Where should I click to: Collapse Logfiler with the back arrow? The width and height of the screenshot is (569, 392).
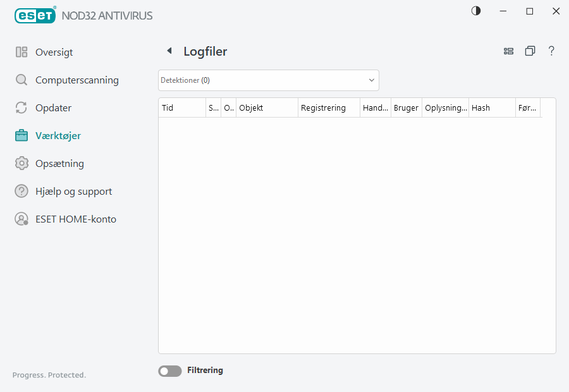pos(169,50)
